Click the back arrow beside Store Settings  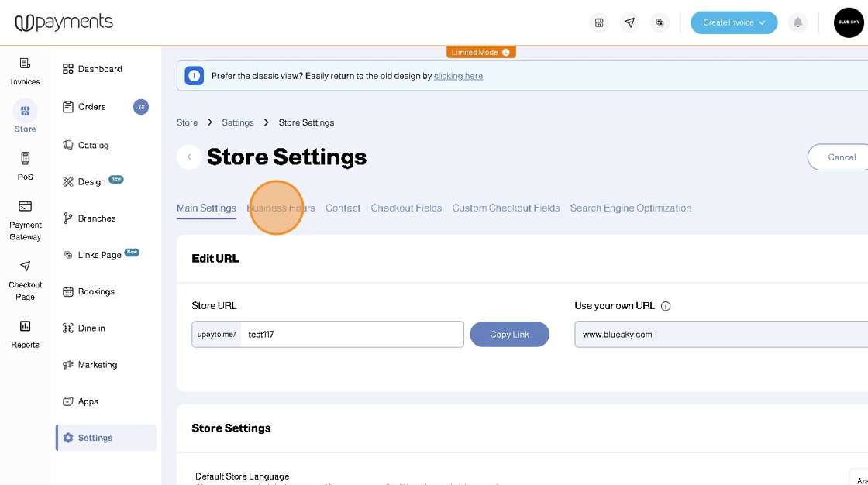point(189,157)
